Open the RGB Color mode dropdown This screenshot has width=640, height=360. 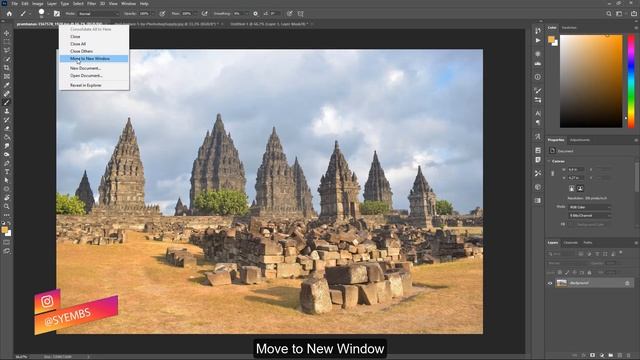click(x=590, y=207)
